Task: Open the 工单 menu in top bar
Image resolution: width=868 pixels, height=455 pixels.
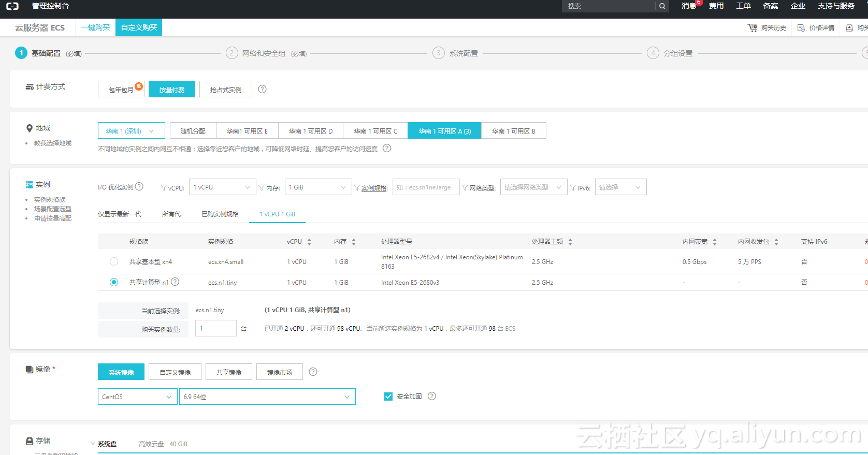Action: pos(743,6)
